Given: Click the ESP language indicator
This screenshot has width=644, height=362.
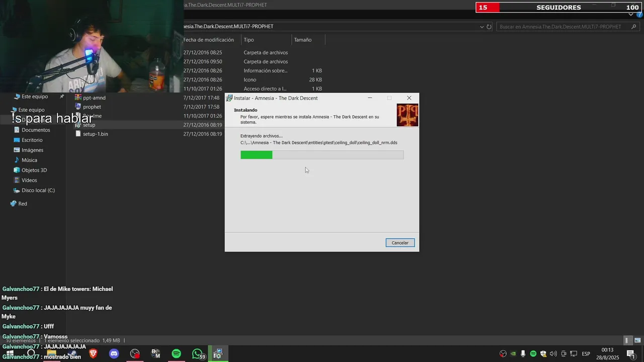Looking at the screenshot, I should tap(586, 354).
